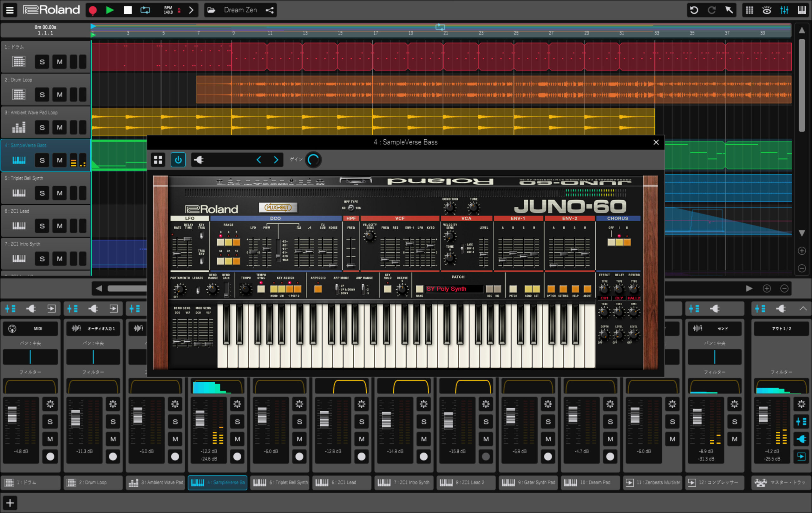This screenshot has height=513, width=812.
Task: Select the pointer tool in the top toolbar
Action: (x=729, y=10)
